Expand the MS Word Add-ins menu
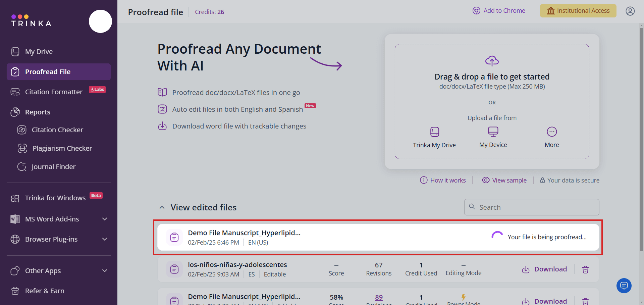 [x=105, y=219]
